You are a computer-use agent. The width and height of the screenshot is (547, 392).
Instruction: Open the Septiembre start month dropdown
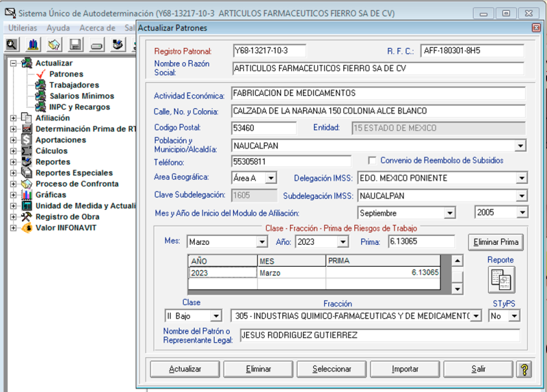tap(450, 213)
